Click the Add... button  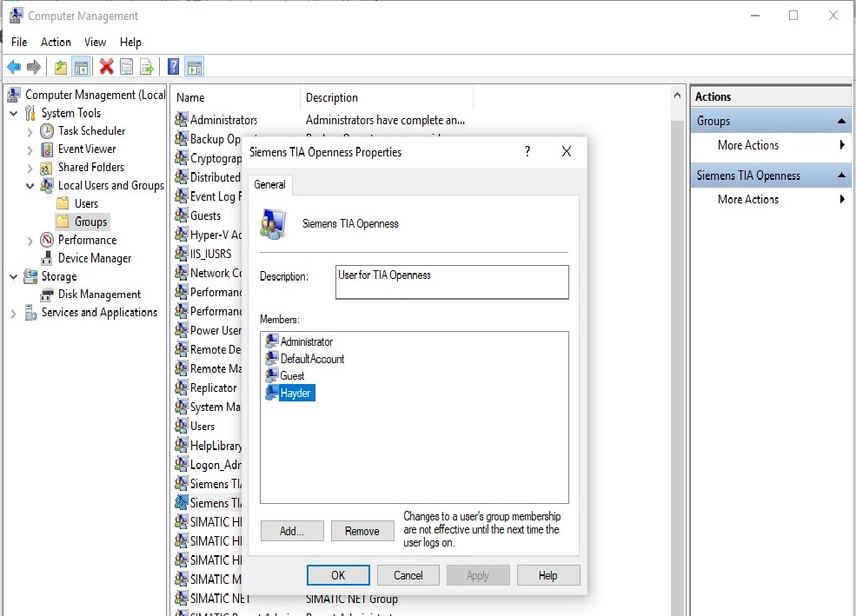[292, 531]
